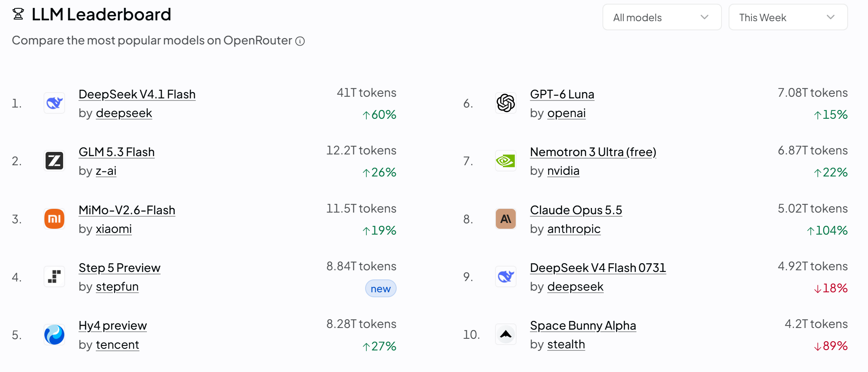Click the OpenAI logo beside GPT-6 Luna
Screen dimensions: 868x372
[506, 103]
